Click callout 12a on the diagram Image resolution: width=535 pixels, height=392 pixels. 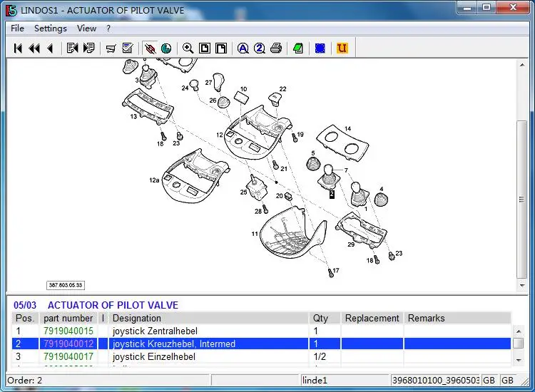154,180
